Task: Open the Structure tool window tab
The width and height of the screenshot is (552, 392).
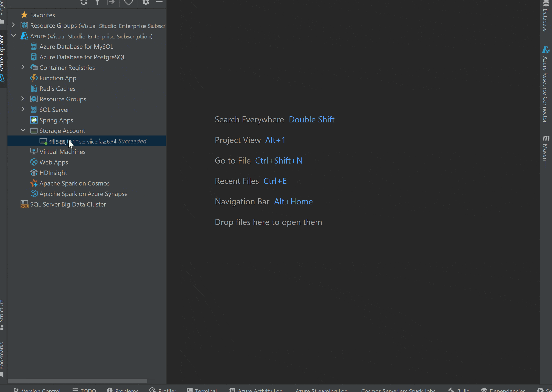Action: click(x=2, y=314)
